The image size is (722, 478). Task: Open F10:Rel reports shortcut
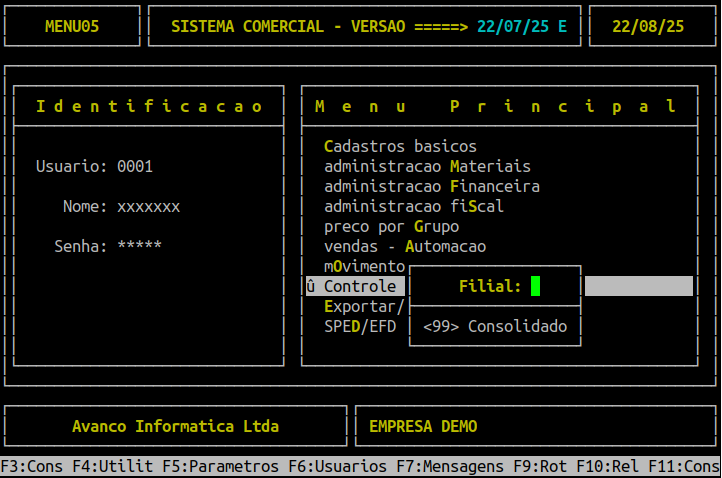click(612, 467)
